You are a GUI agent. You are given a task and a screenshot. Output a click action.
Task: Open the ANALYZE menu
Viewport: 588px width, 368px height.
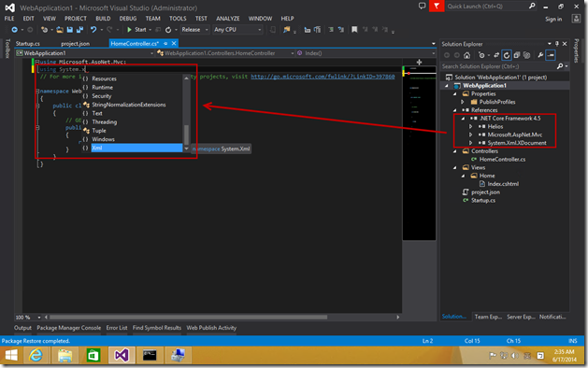pyautogui.click(x=227, y=19)
